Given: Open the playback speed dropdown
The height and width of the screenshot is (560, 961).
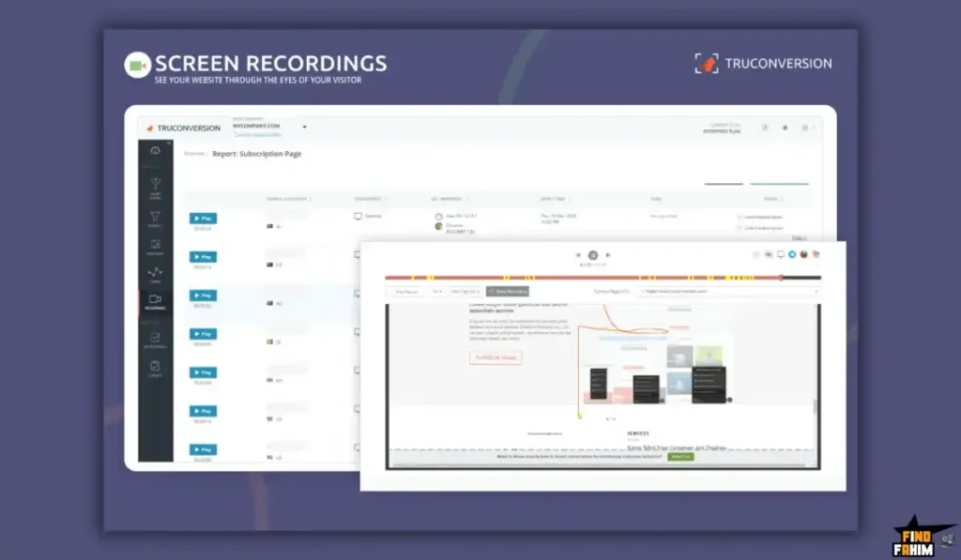Looking at the screenshot, I should pos(435,292).
